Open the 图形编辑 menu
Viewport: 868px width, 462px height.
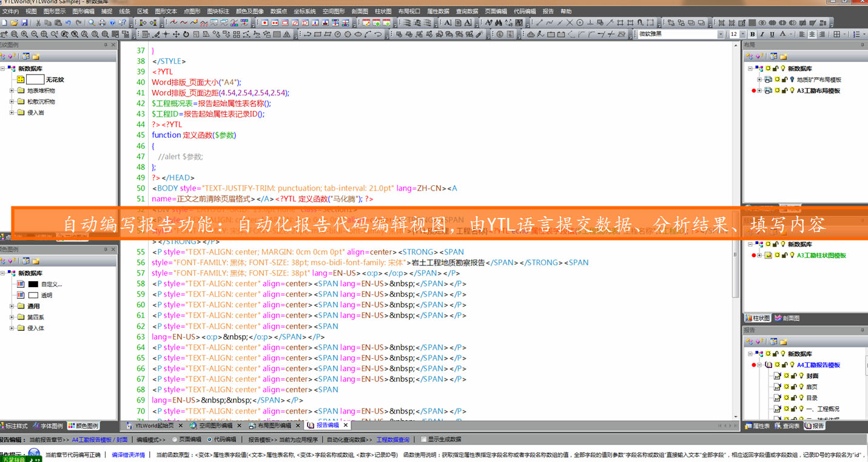pyautogui.click(x=83, y=11)
